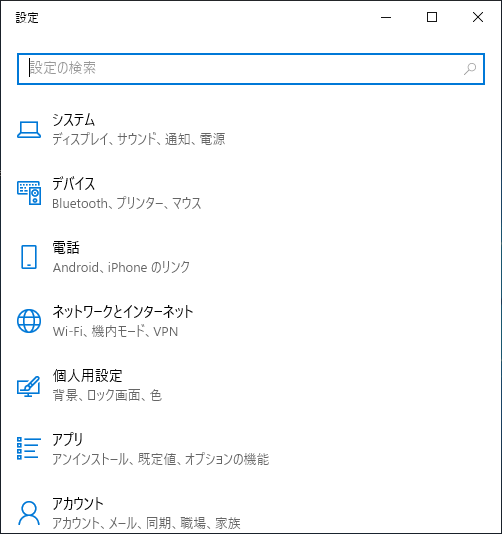Click the magnifier icon in the search box
This screenshot has width=502, height=534.
(x=470, y=69)
